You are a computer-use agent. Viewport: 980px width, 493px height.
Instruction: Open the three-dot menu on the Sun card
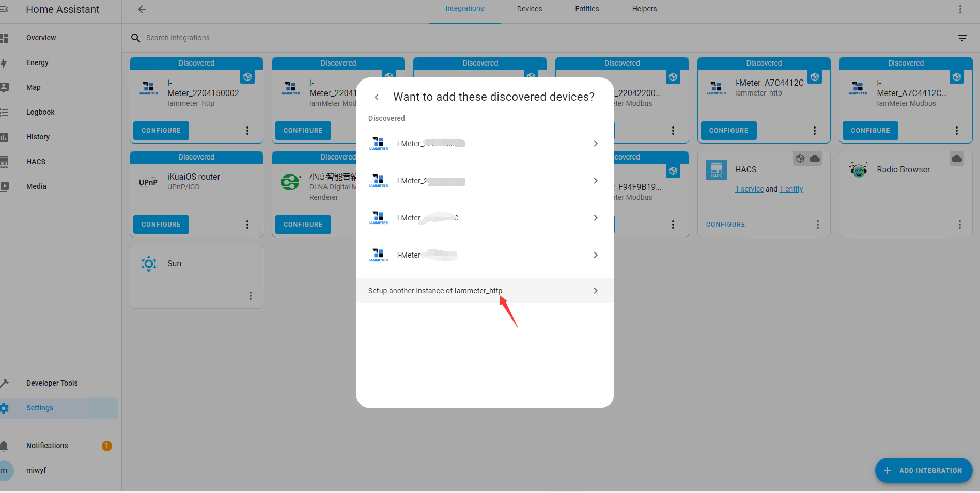click(251, 296)
